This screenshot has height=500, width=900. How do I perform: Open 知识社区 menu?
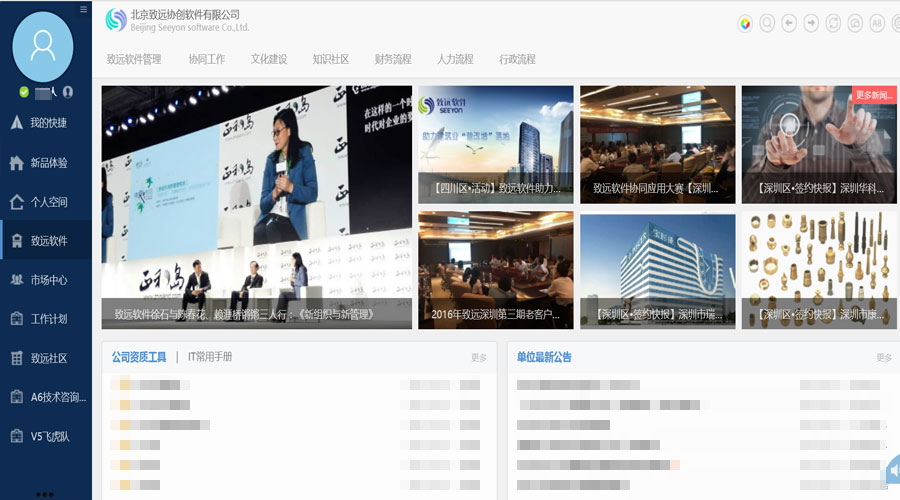click(x=331, y=59)
